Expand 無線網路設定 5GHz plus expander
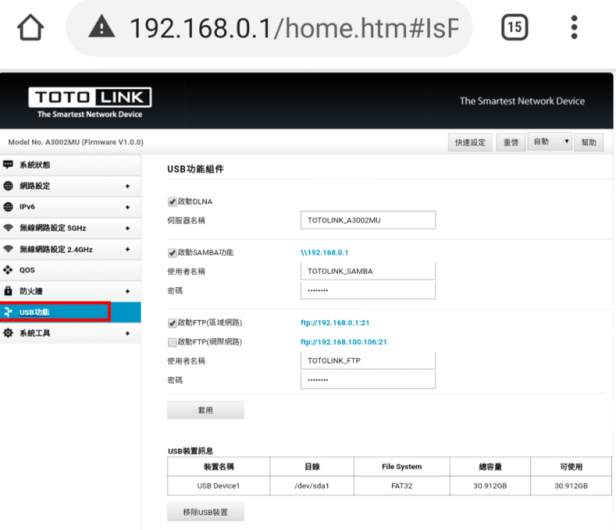Screen dimensions: 616x530 (x=127, y=228)
